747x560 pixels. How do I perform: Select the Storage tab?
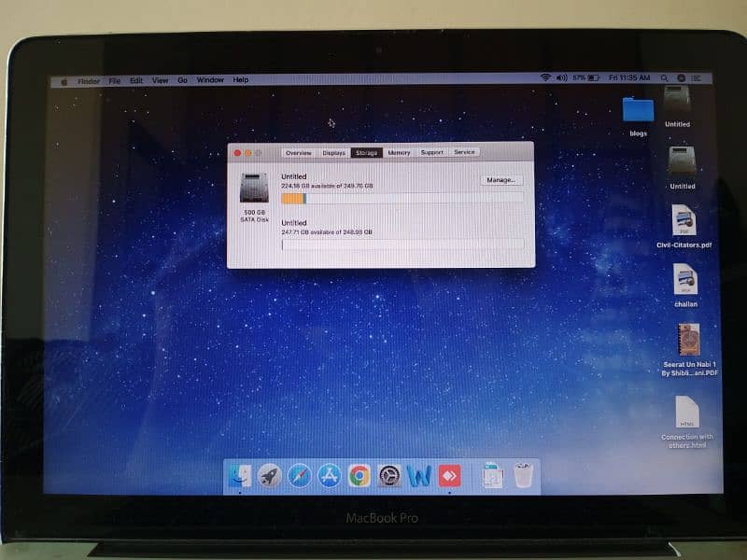(x=367, y=152)
